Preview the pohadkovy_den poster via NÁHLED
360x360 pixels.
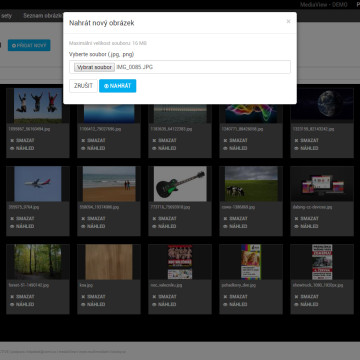[235, 304]
